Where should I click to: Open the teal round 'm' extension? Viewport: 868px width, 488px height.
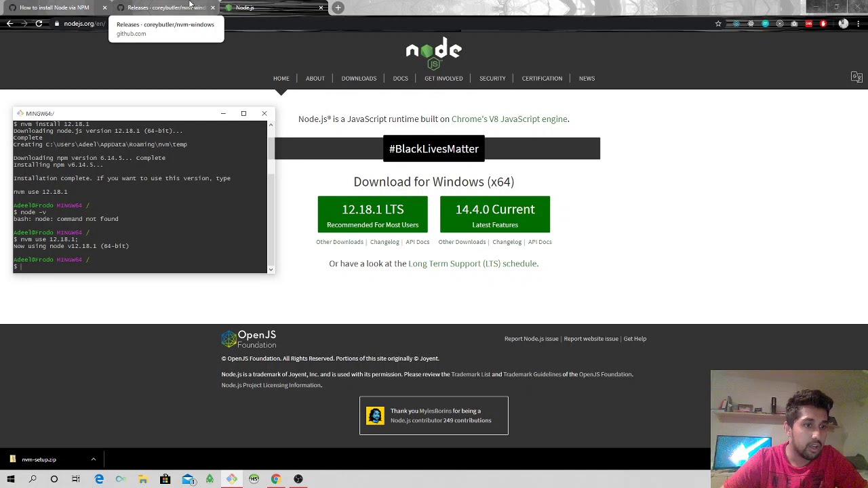(x=765, y=24)
